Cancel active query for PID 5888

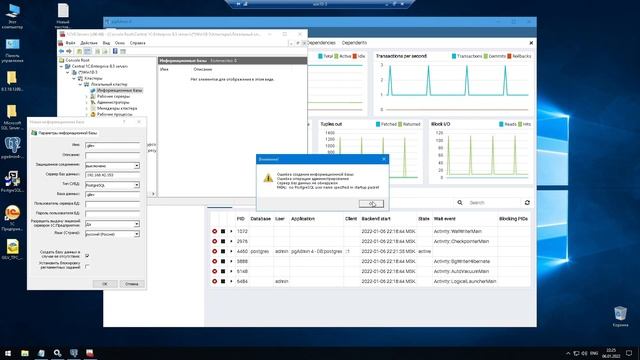coord(223,261)
